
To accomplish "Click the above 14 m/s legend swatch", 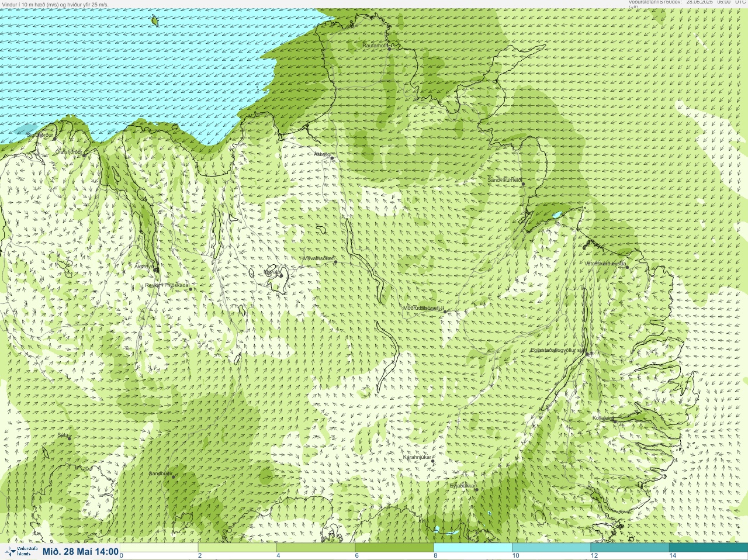I will pos(708,548).
